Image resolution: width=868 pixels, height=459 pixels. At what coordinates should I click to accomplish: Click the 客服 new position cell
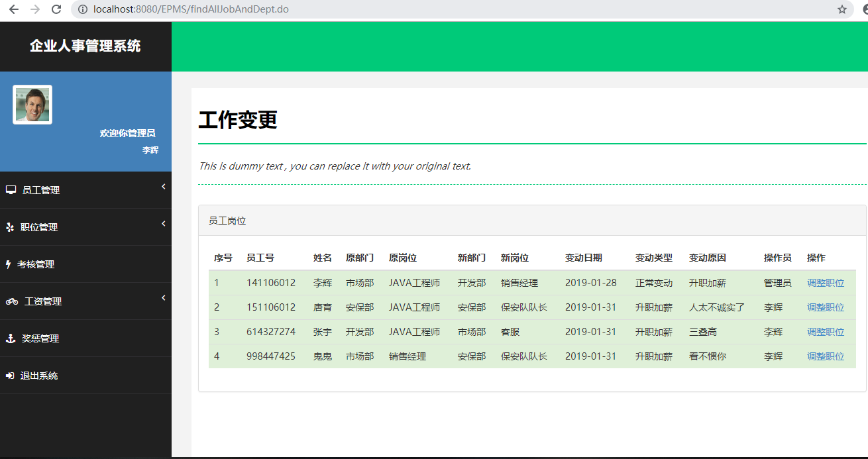click(x=510, y=332)
